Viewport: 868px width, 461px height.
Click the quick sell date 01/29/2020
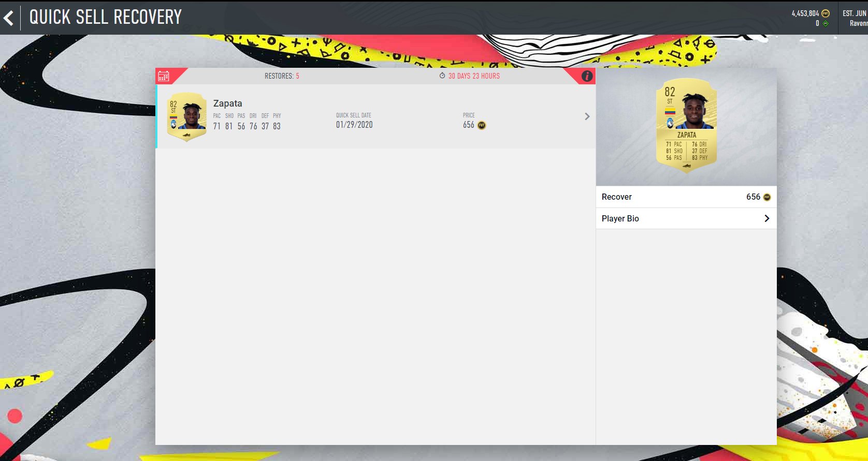(354, 125)
